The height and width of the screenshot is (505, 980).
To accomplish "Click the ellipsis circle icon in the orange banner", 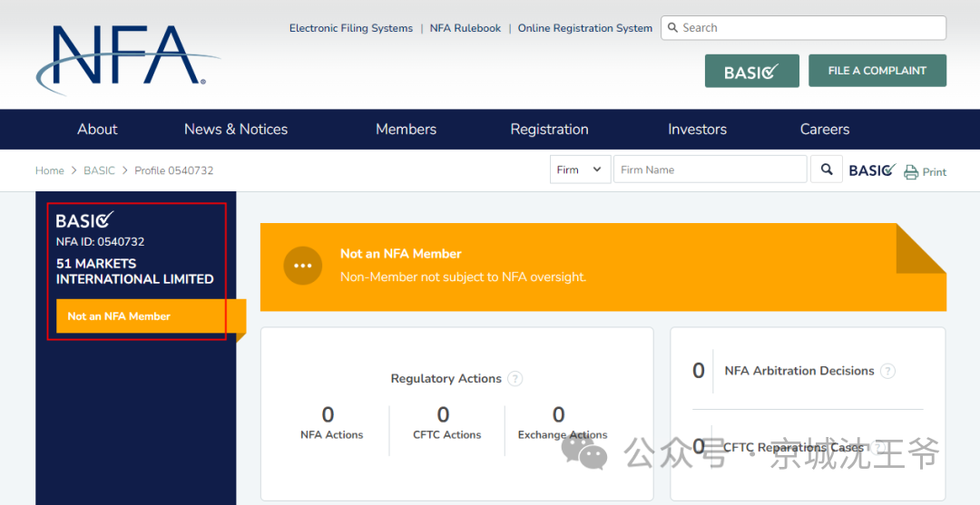I will pyautogui.click(x=302, y=266).
